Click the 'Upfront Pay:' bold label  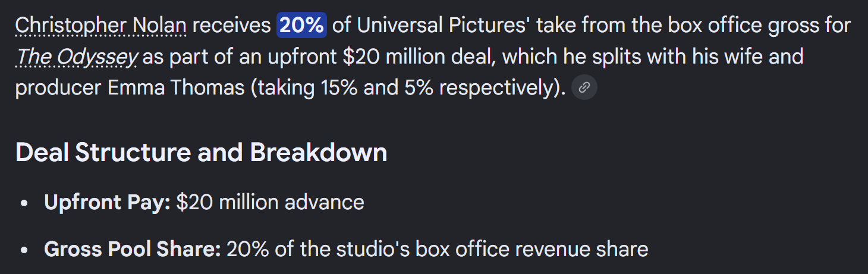coord(107,202)
